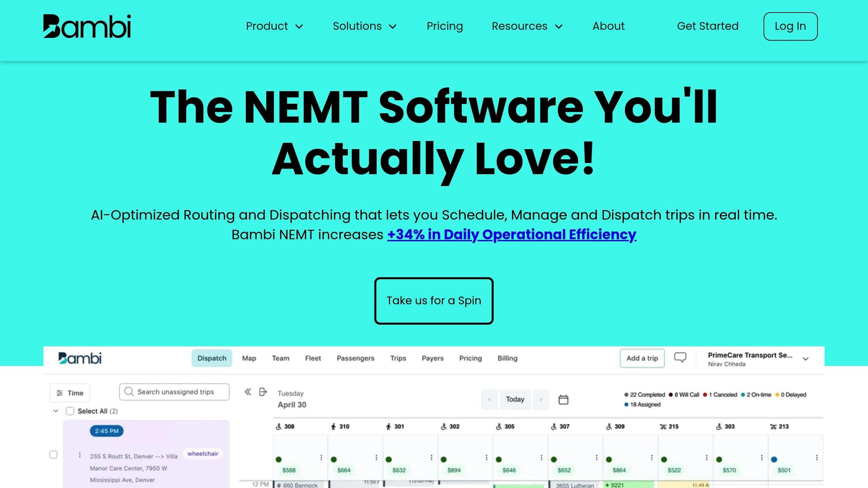Switch to the Fleet tab
Image resolution: width=868 pixels, height=488 pixels.
click(313, 358)
